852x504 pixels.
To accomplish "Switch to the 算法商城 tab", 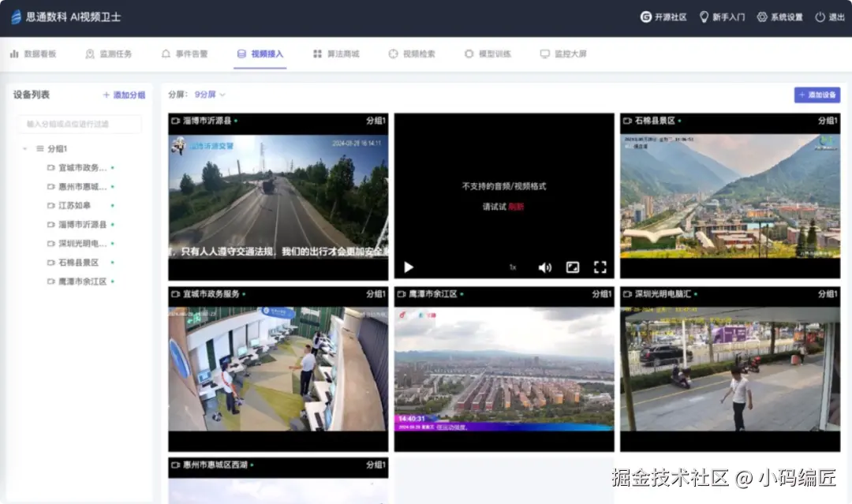I will pyautogui.click(x=336, y=54).
